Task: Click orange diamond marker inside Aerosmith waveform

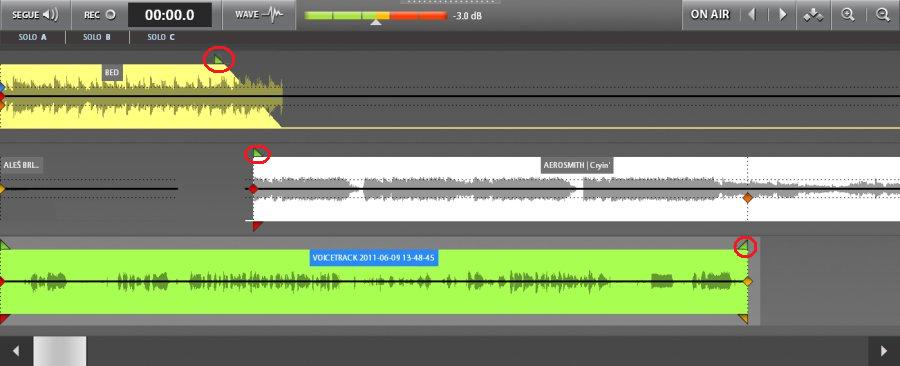Action: [747, 198]
